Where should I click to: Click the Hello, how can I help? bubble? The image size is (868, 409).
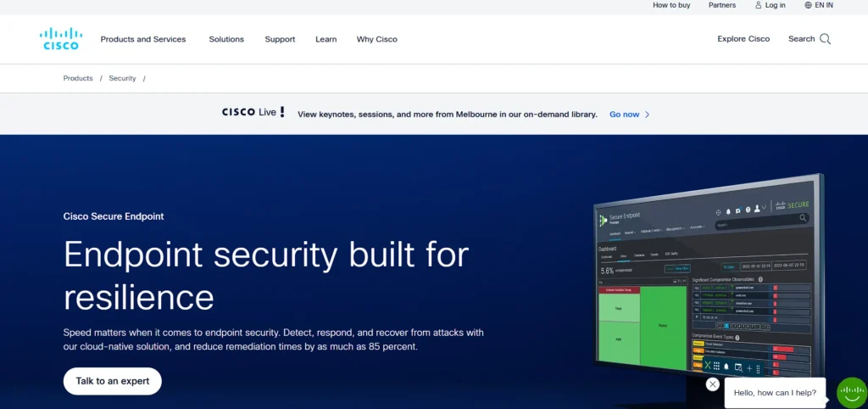(x=775, y=393)
